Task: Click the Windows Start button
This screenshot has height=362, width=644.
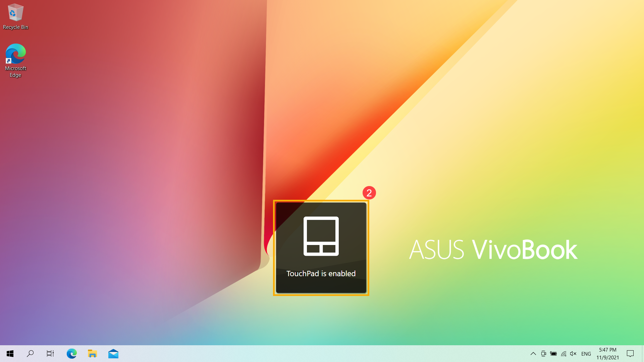Action: 9,353
